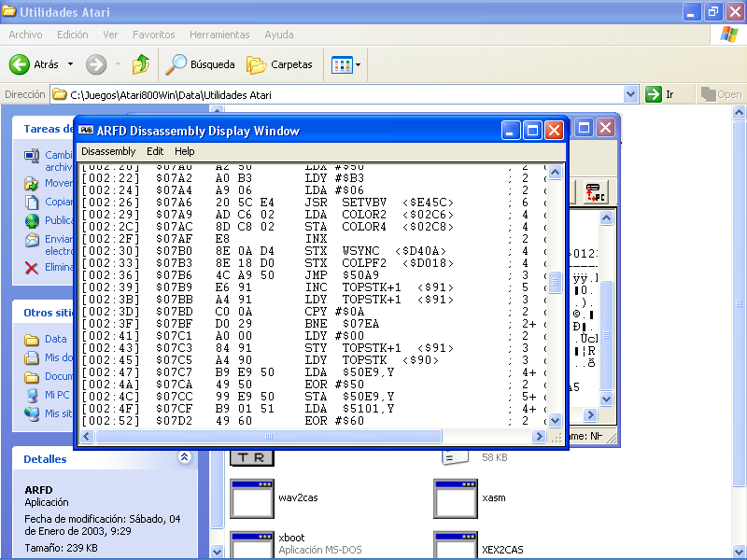Open the Búsqueda search pane
The image size is (747, 560).
coord(200,64)
